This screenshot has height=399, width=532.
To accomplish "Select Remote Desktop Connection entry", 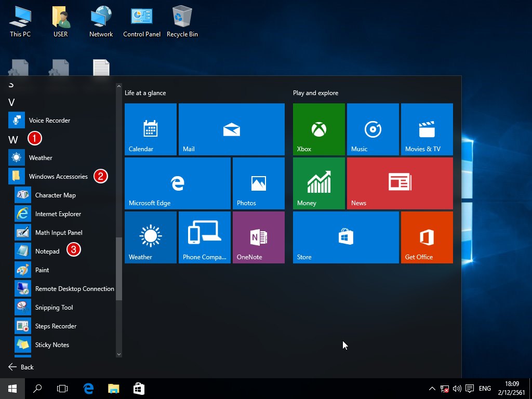I will 74,289.
